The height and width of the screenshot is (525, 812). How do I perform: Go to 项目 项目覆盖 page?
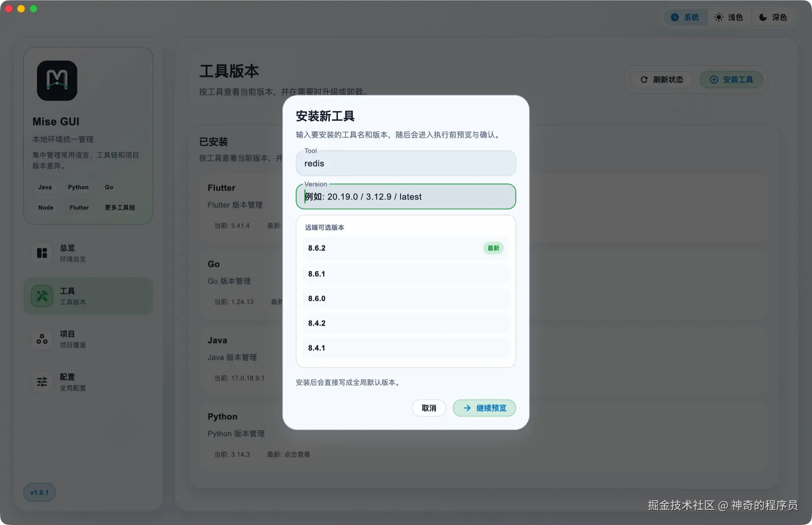[x=88, y=339]
